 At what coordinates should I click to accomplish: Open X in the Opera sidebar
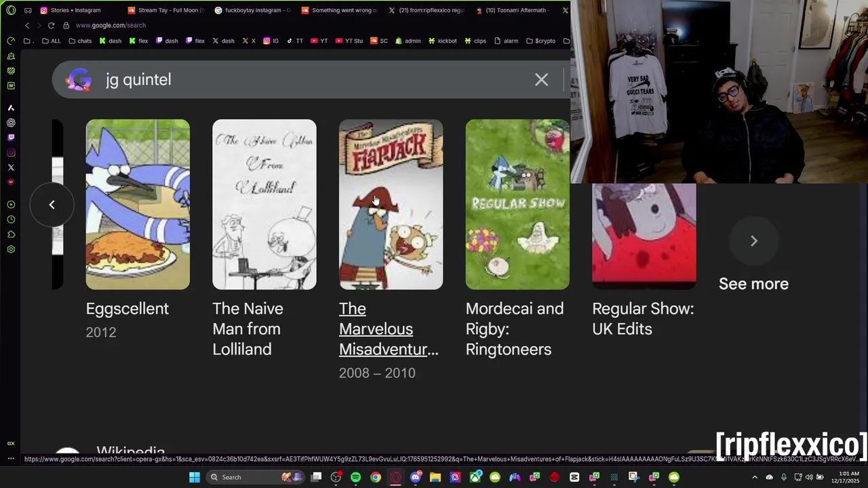(x=11, y=167)
